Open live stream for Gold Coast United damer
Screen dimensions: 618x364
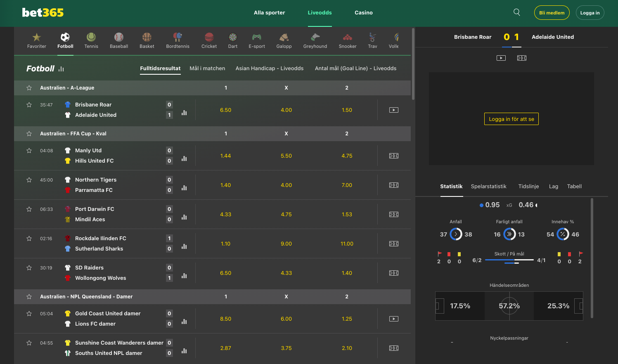coord(394,319)
